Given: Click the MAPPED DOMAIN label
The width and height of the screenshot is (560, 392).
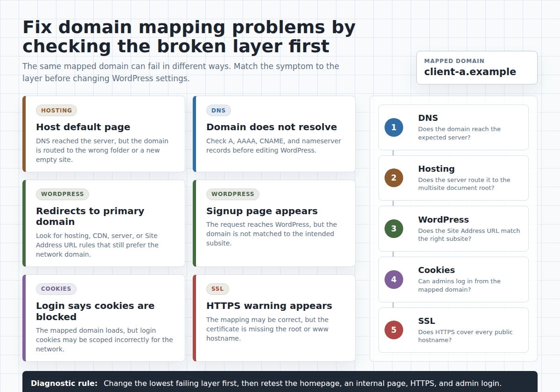Looking at the screenshot, I should click(x=454, y=61).
